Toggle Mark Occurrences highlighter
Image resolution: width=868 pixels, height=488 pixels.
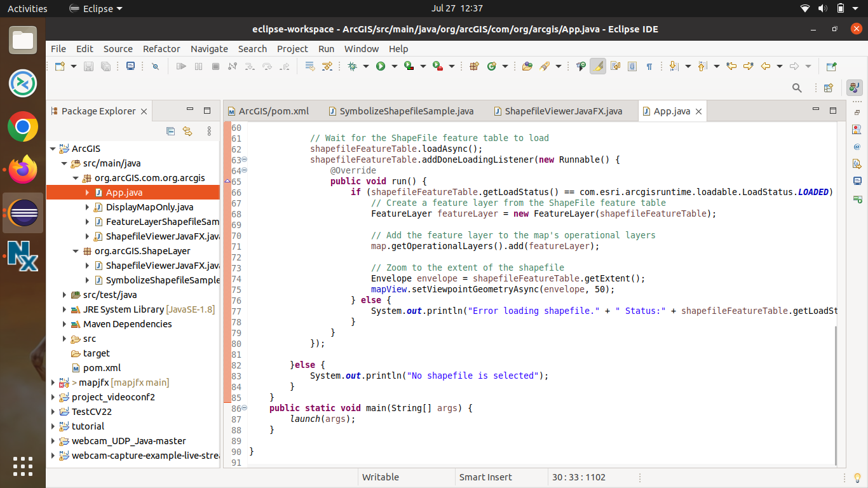point(598,66)
